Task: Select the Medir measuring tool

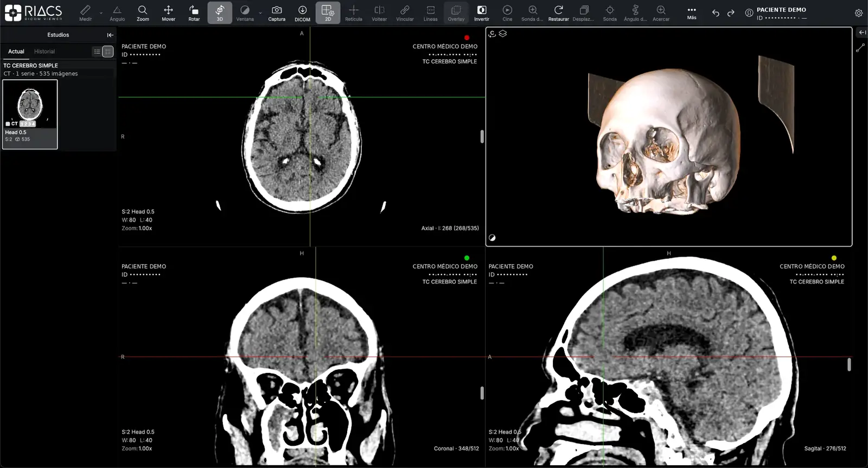Action: tap(85, 12)
